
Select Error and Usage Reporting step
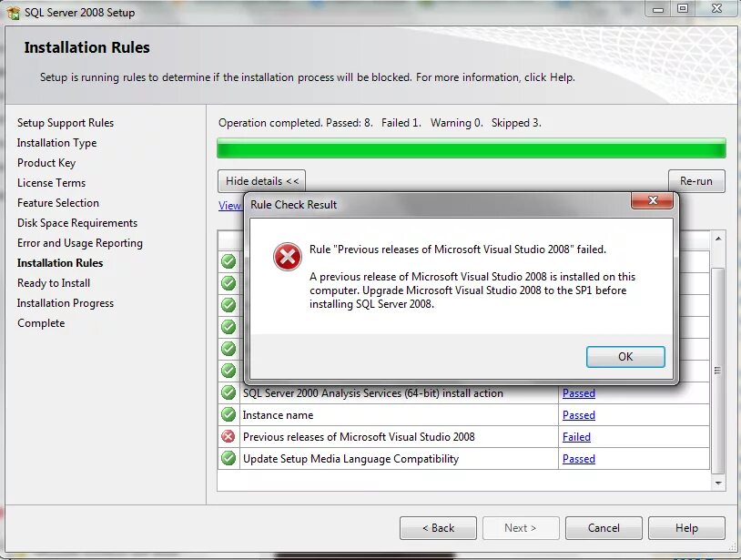80,243
